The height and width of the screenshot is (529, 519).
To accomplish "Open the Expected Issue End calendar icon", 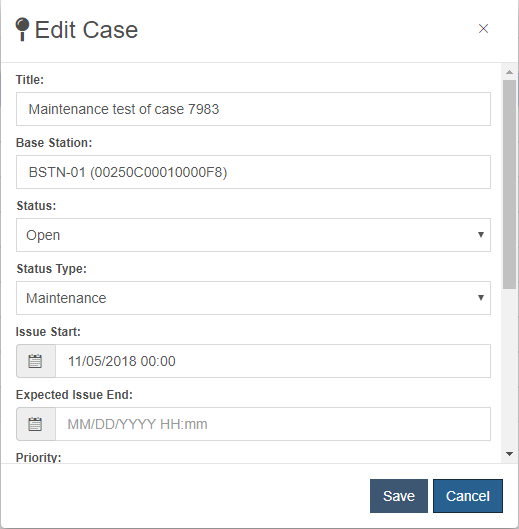I will click(36, 424).
